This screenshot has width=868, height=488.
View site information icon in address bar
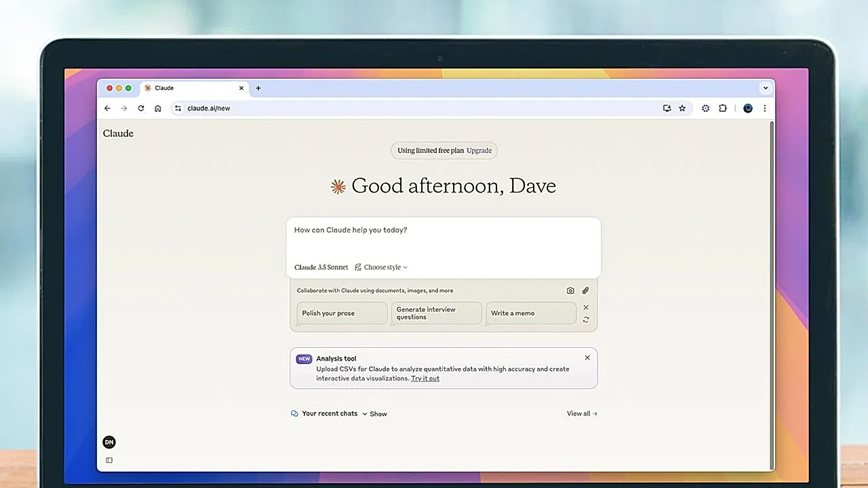click(x=178, y=108)
